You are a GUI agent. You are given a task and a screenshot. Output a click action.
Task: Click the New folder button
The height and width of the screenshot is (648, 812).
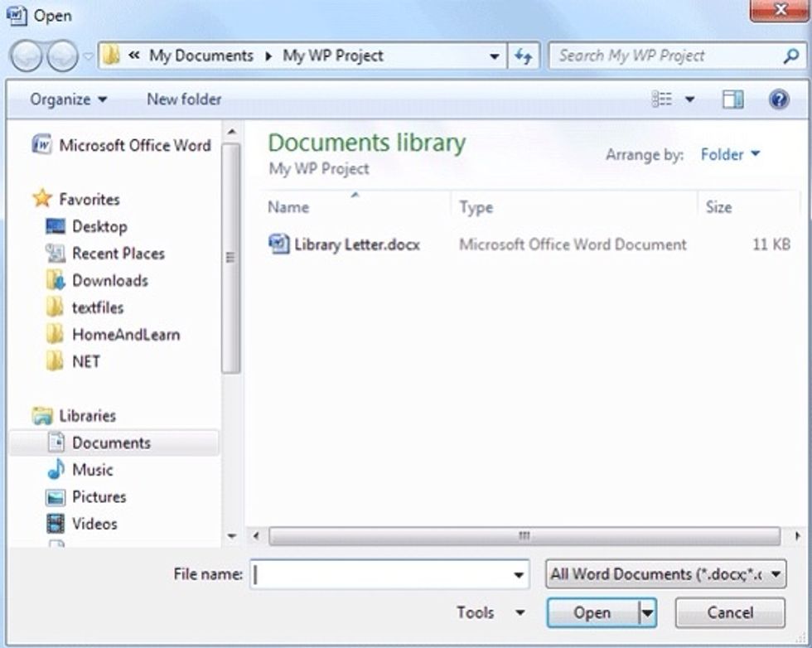point(184,99)
